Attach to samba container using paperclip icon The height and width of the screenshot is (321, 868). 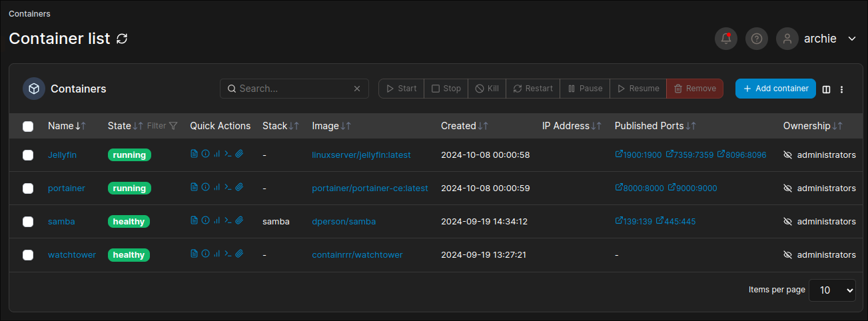[x=239, y=220]
